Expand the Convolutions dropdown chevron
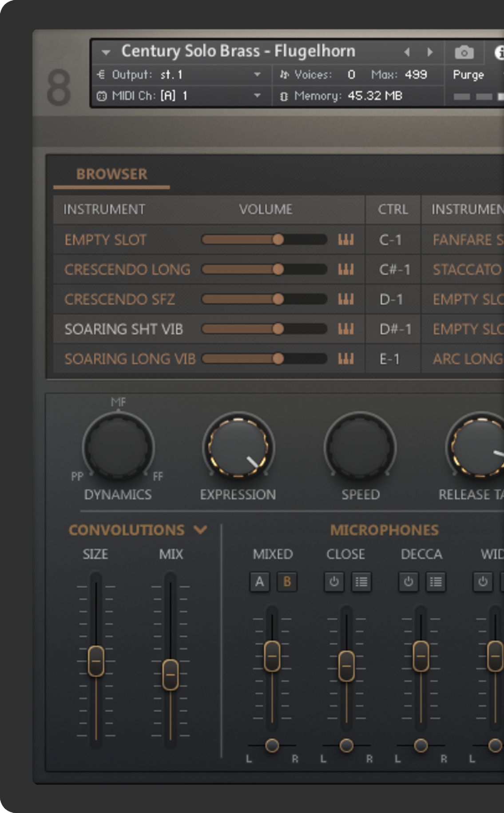504x813 pixels. 201,530
